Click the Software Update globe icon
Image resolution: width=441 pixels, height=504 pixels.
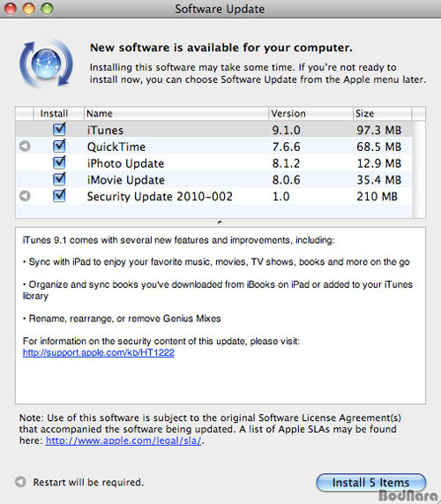pos(46,64)
